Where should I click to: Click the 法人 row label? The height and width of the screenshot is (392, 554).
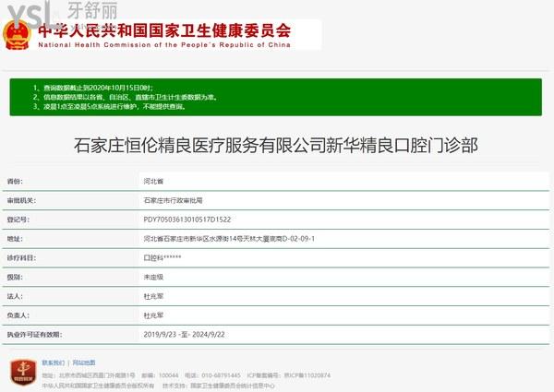pos(15,296)
